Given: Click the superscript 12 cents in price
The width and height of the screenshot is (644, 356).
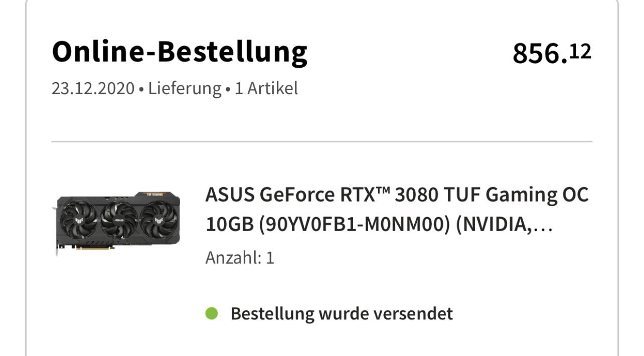Looking at the screenshot, I should pos(580,51).
